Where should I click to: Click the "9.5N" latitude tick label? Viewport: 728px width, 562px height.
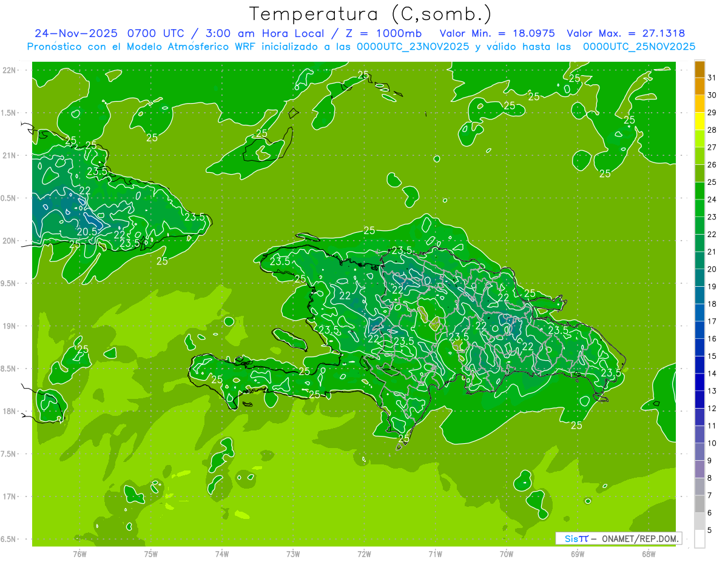point(9,284)
